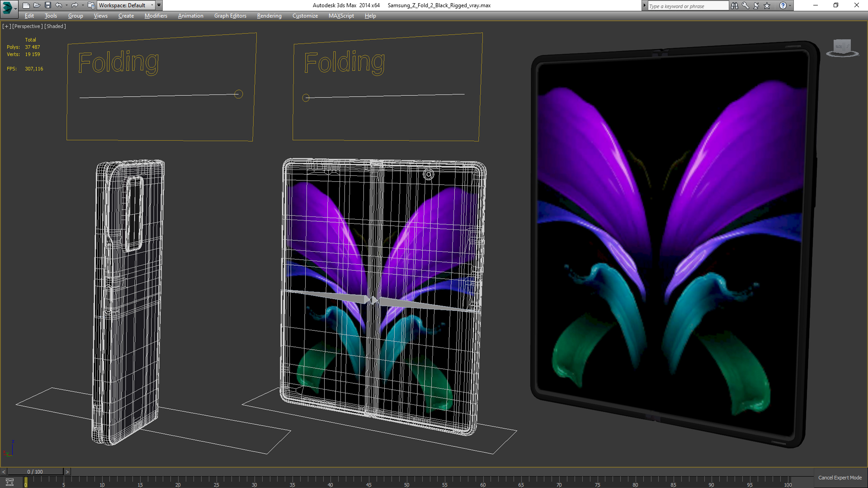Open the [Perspective] viewport view menu
868x488 pixels.
pos(27,26)
